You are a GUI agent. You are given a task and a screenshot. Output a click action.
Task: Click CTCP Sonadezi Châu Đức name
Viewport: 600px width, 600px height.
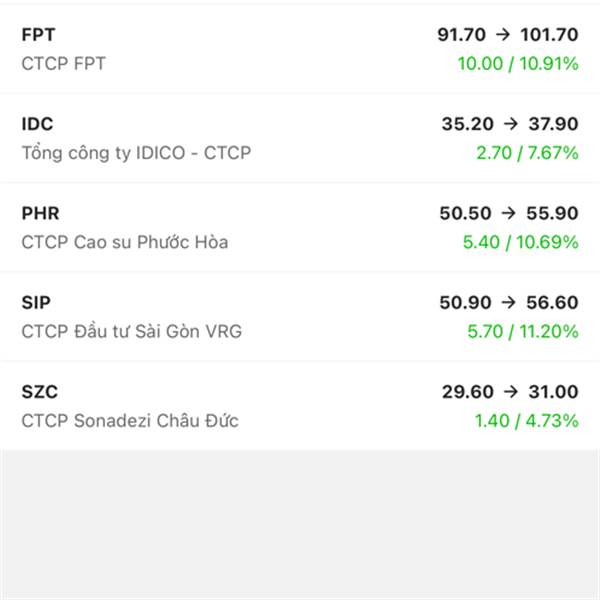point(130,420)
